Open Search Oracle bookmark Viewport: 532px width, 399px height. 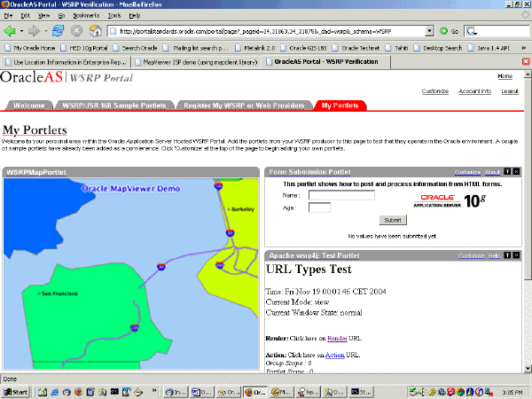click(136, 48)
